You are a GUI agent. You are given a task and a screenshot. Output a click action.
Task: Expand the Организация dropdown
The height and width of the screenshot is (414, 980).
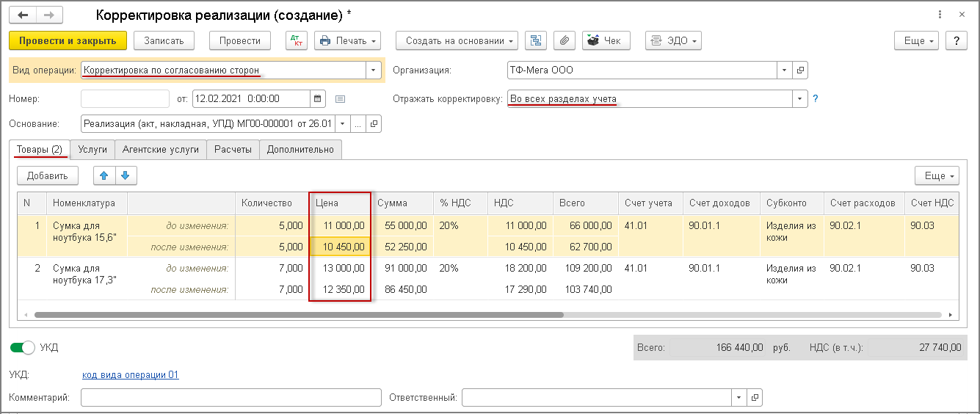pyautogui.click(x=785, y=70)
